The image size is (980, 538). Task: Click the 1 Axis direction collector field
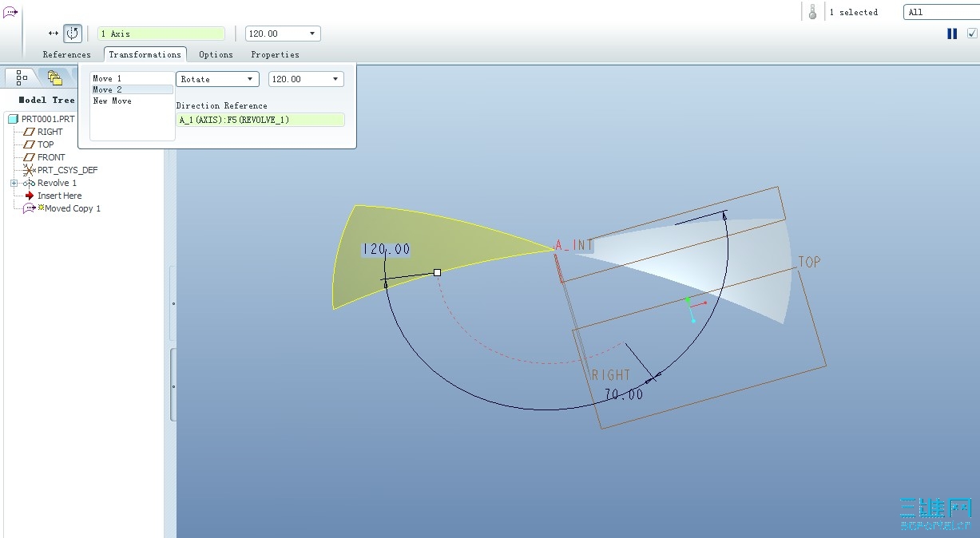pyautogui.click(x=161, y=34)
